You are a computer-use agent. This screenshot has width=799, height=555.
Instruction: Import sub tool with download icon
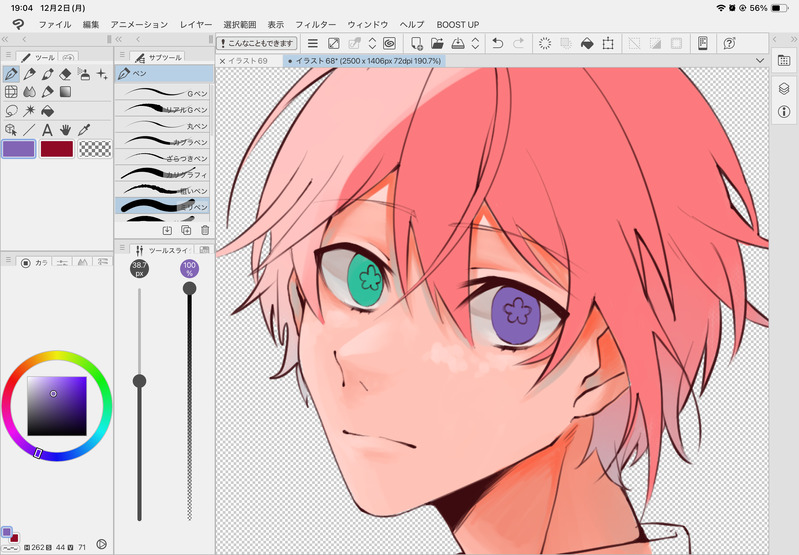tap(167, 230)
